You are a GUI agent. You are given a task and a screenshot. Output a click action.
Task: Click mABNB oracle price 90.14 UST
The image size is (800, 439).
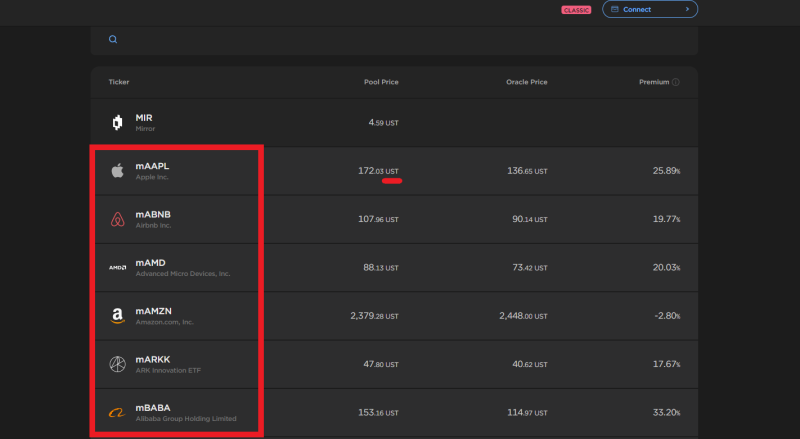coord(530,219)
